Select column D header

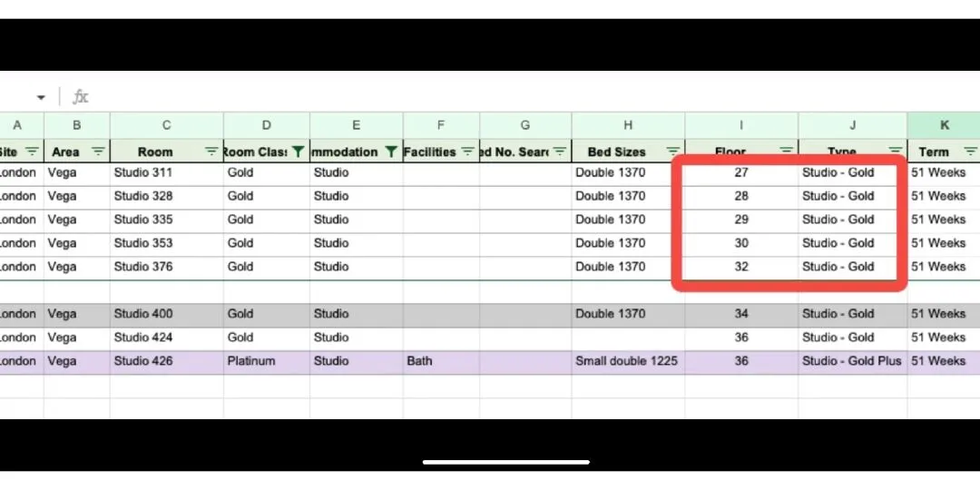(267, 125)
